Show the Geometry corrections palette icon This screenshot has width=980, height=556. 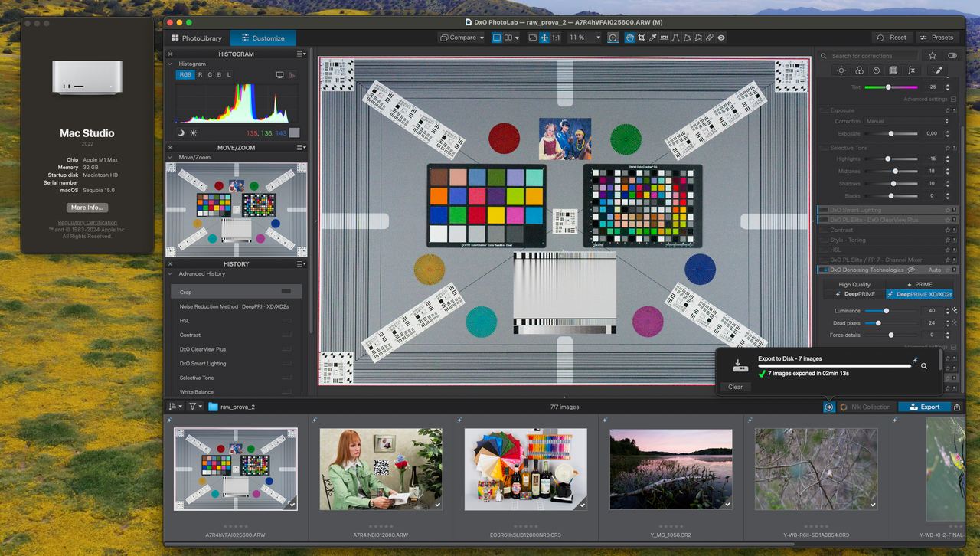click(893, 70)
